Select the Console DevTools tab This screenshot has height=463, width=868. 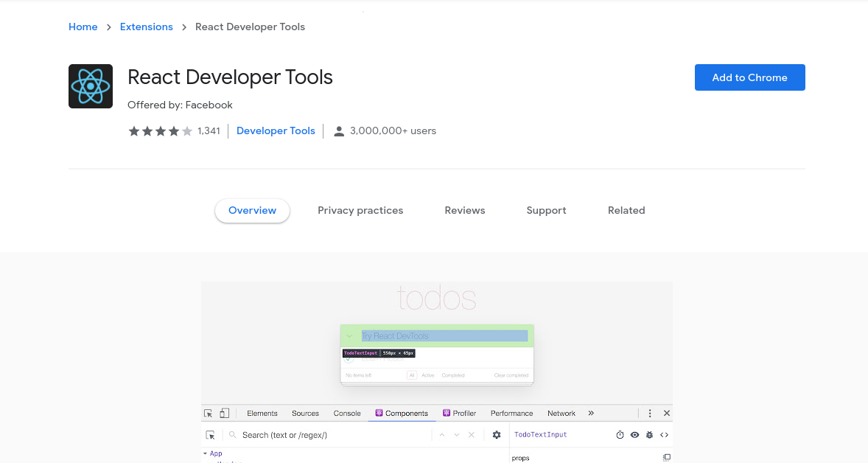(x=347, y=413)
